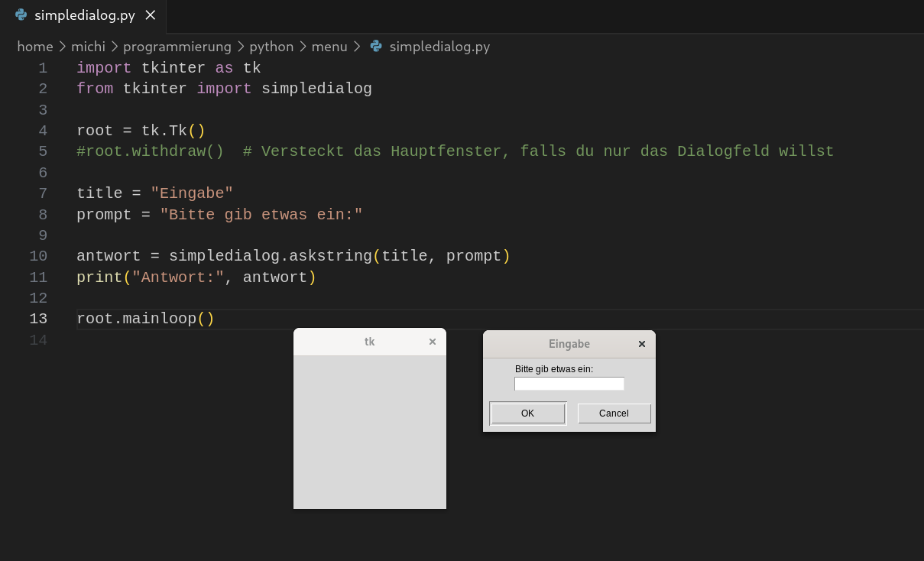Click Cancel in the Eingabe dialog
924x561 pixels.
(614, 413)
